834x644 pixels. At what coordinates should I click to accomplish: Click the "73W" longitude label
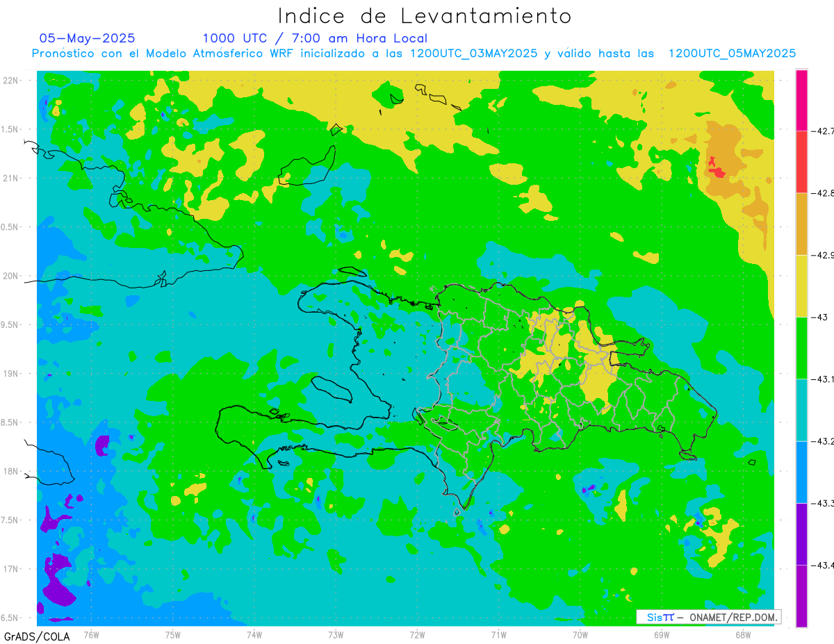[x=336, y=635]
